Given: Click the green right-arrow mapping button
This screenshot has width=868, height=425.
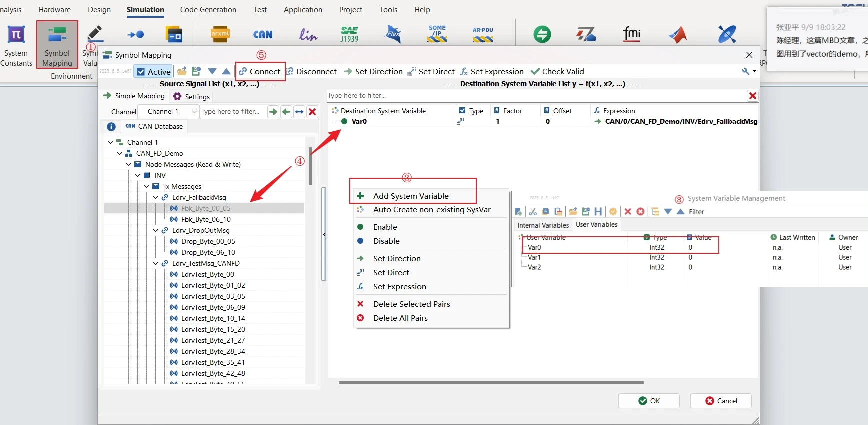Looking at the screenshot, I should click(x=273, y=112).
